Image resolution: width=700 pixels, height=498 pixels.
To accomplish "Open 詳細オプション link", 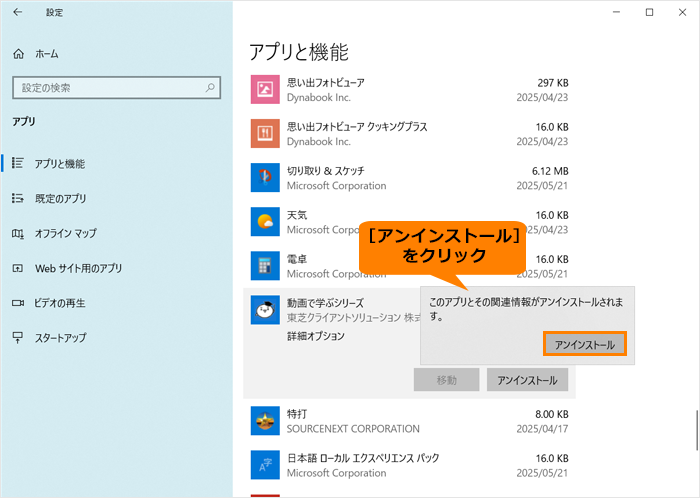I will (x=316, y=336).
